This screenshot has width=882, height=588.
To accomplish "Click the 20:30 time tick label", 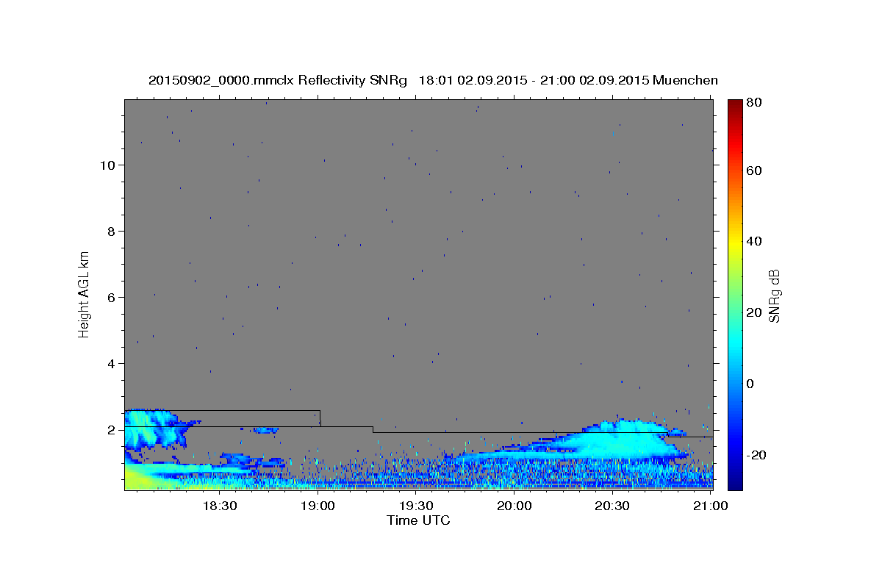I will (x=612, y=506).
